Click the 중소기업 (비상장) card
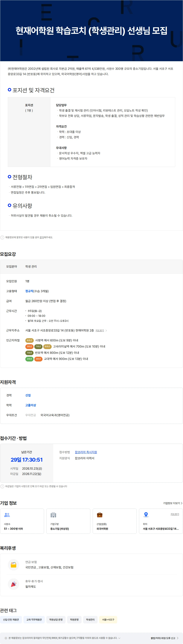The width and height of the screenshot is (183, 644). [68, 521]
